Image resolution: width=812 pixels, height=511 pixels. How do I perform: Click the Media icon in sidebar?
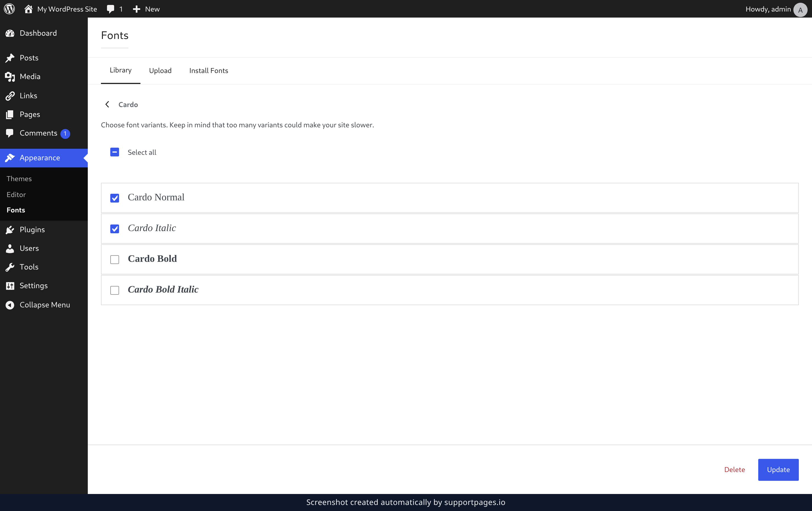click(x=10, y=77)
